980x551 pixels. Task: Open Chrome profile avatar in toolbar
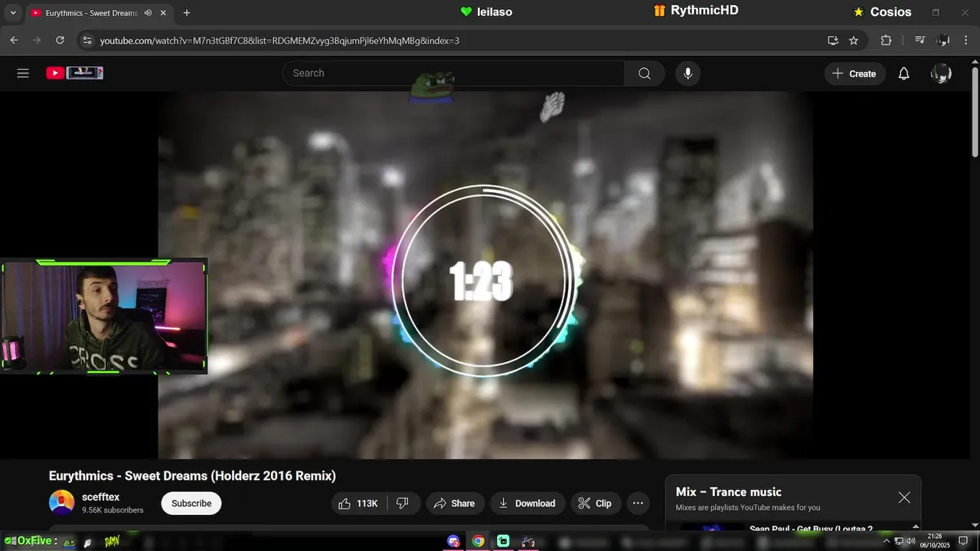pos(943,41)
